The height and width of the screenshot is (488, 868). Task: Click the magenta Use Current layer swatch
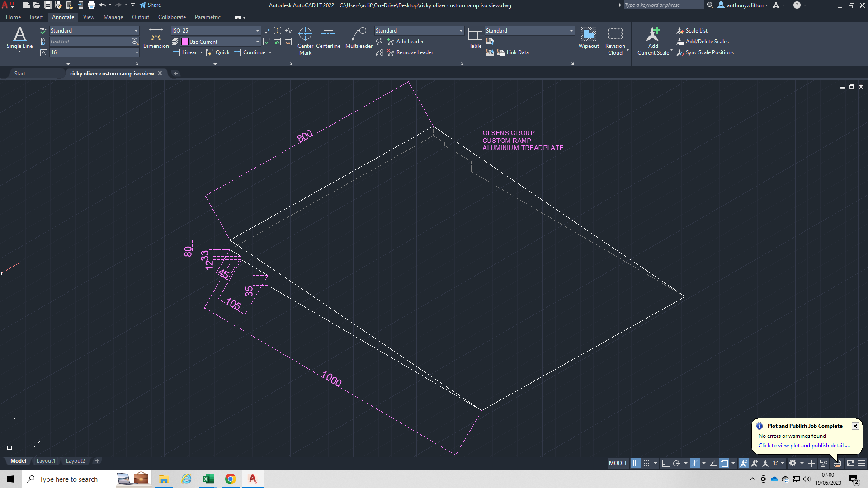(185, 42)
